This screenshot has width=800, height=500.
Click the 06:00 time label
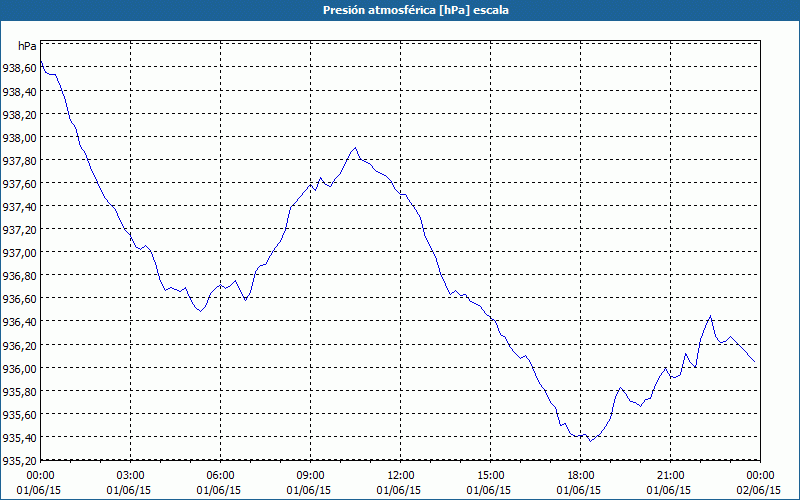[x=220, y=476]
